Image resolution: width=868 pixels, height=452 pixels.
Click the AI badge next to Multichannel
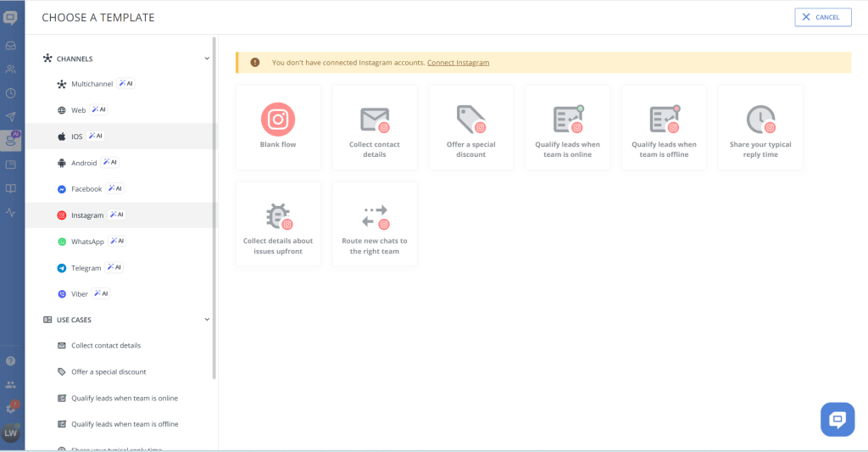[126, 84]
